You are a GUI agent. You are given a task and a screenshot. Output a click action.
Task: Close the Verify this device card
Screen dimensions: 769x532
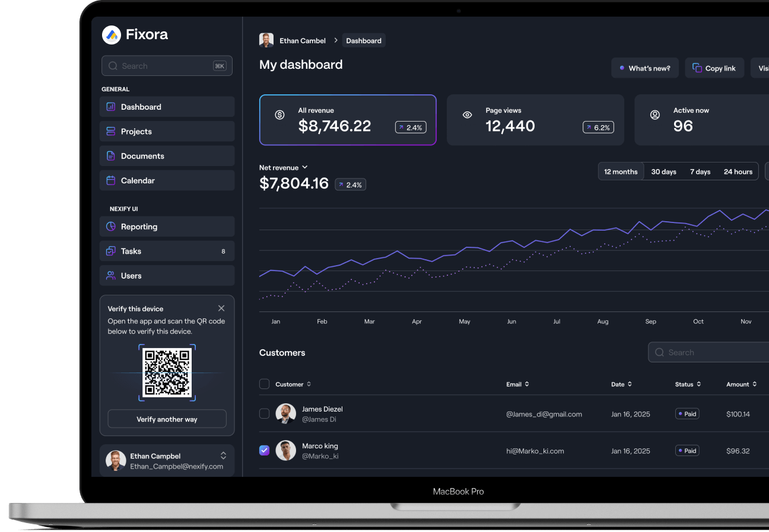tap(221, 308)
